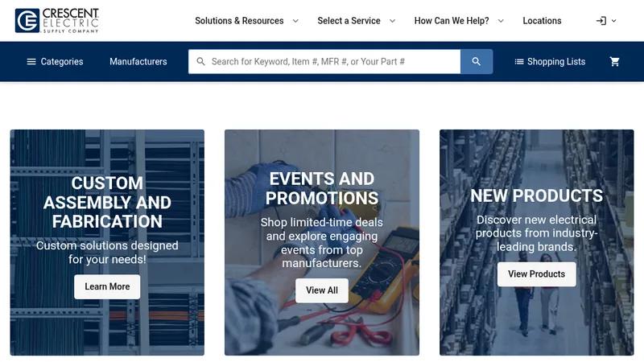Open Shopping Lists
Viewport: 644px width, 362px height.
click(550, 62)
